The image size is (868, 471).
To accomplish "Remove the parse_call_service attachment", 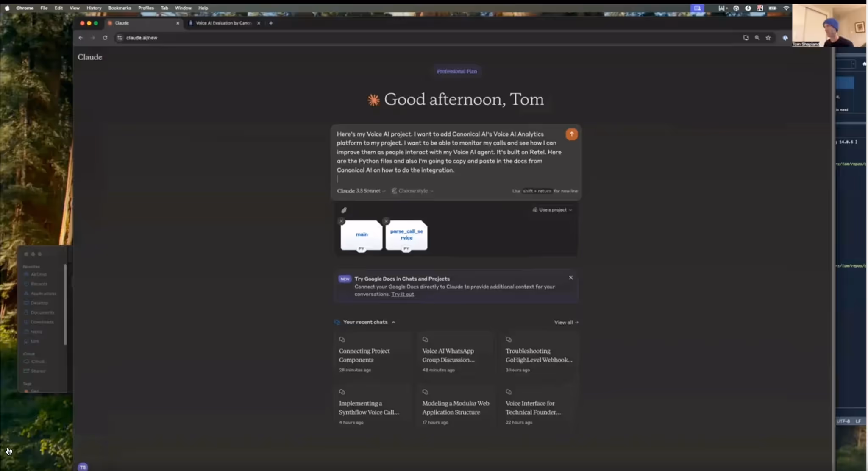I will (x=386, y=221).
